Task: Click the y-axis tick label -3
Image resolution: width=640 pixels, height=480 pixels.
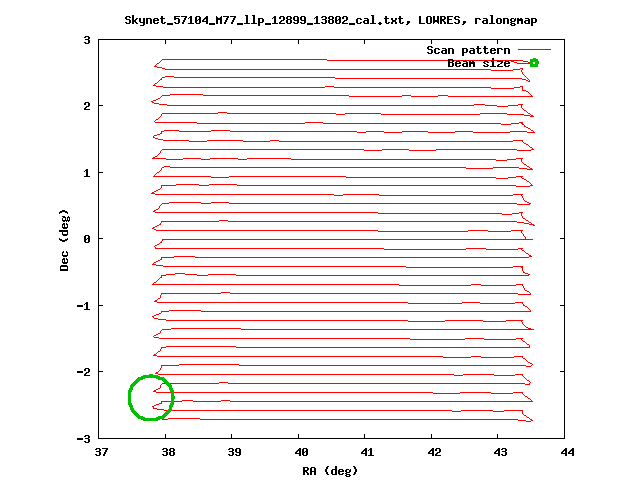Action: click(x=85, y=438)
